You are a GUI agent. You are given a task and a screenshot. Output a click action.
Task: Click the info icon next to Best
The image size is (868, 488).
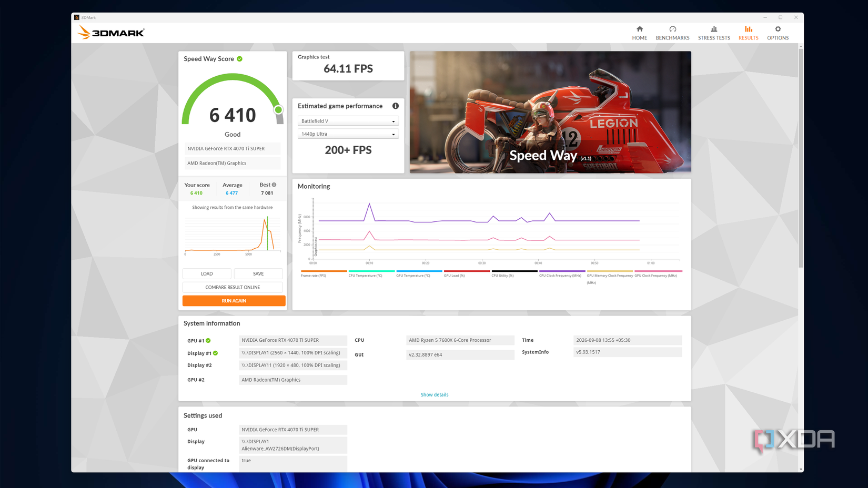(x=274, y=185)
